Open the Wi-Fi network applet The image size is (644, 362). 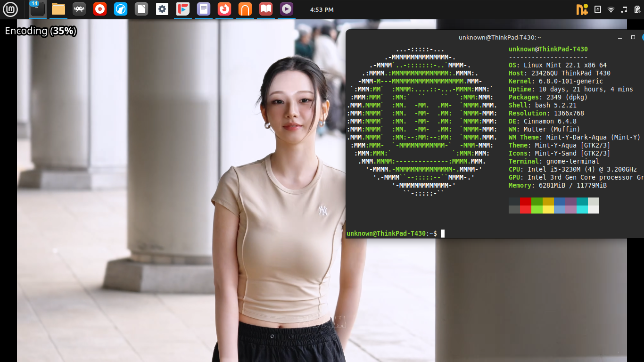611,9
